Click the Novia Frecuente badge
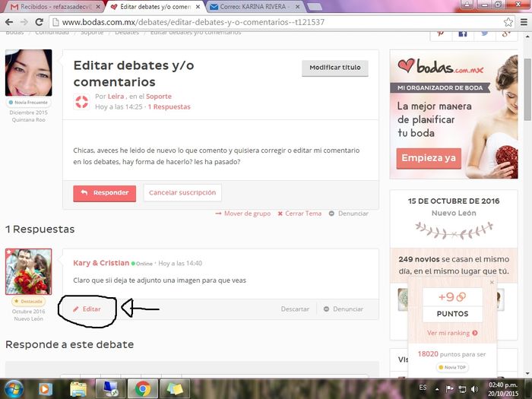The image size is (532, 399). [29, 102]
